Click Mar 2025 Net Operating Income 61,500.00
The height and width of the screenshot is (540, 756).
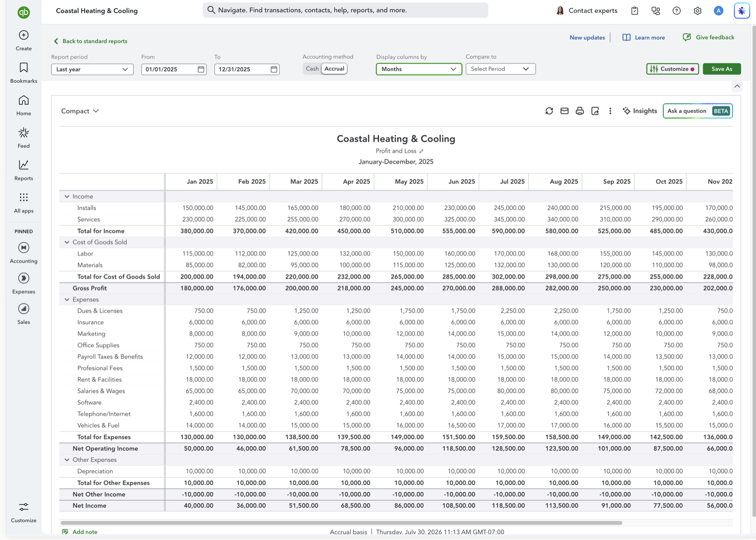pyautogui.click(x=303, y=449)
